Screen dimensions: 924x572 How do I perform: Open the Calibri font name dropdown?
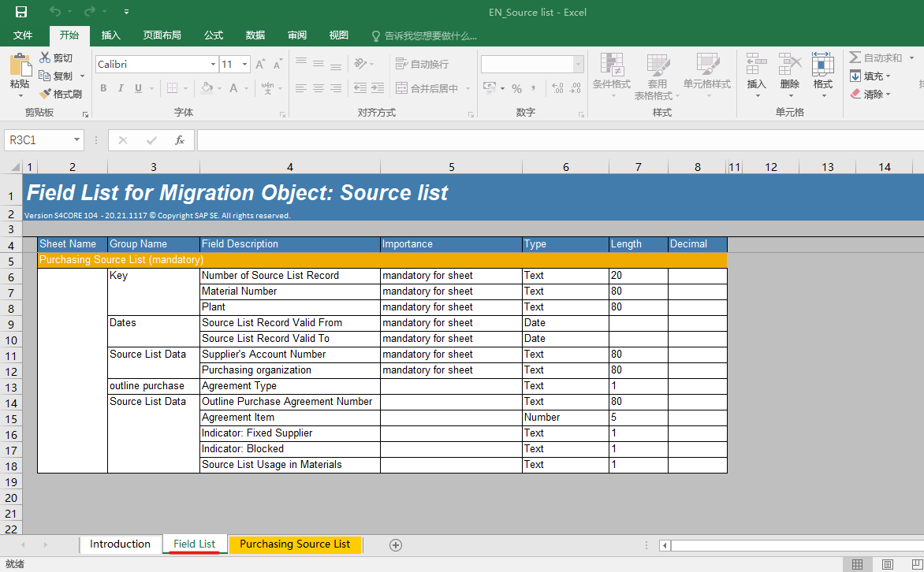coord(213,64)
